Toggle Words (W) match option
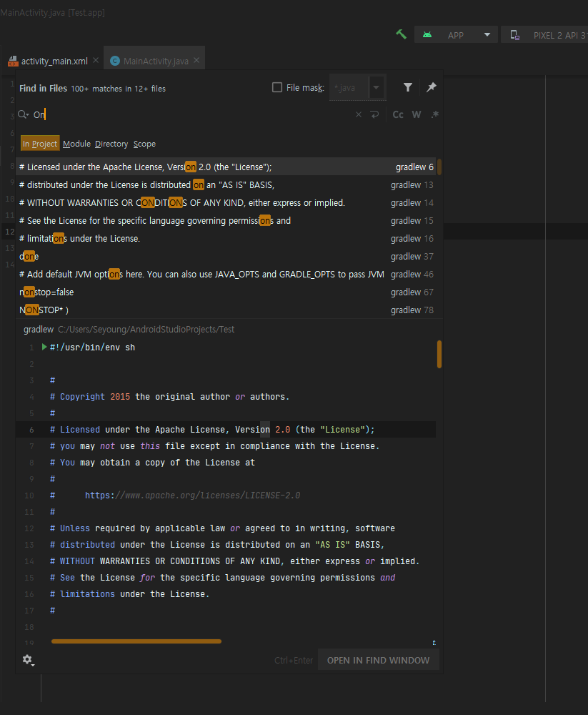 pyautogui.click(x=417, y=114)
